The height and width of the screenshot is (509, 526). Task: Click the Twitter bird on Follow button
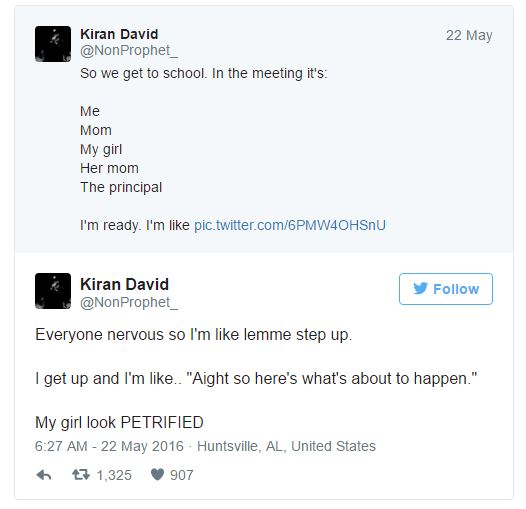tap(420, 288)
